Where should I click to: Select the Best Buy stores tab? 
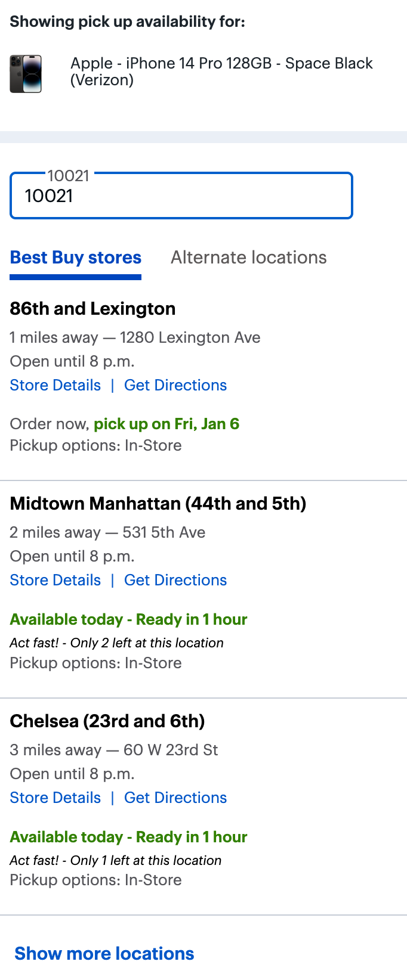point(76,258)
